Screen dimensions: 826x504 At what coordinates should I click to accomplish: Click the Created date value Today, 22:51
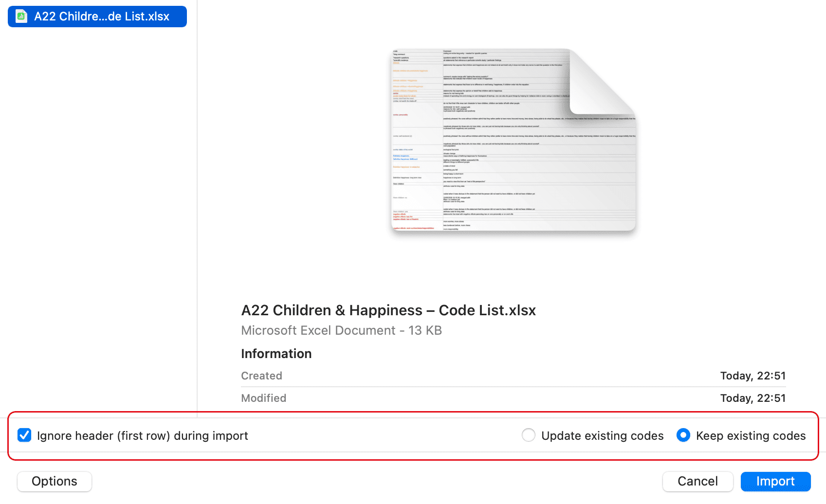pos(753,376)
